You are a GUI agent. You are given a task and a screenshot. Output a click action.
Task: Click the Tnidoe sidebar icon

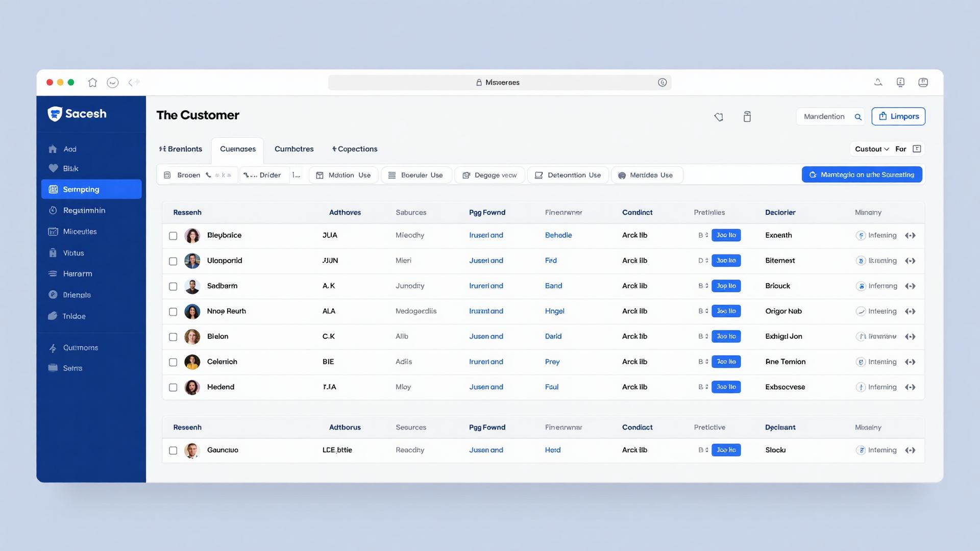[x=53, y=316]
